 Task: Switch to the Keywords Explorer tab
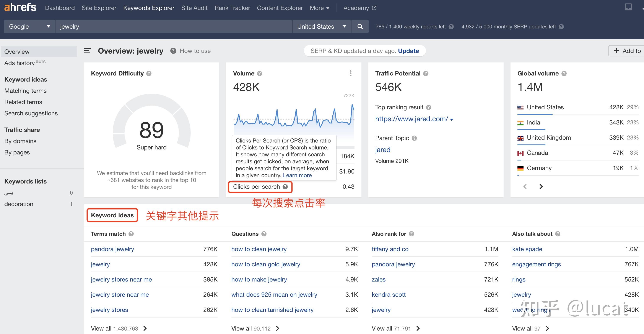pos(148,8)
